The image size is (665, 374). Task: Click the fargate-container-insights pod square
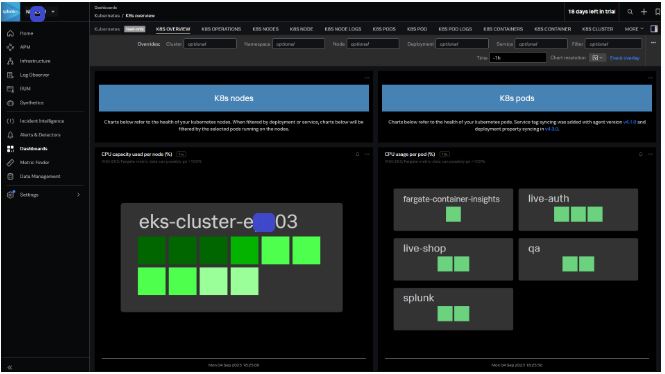[453, 214]
